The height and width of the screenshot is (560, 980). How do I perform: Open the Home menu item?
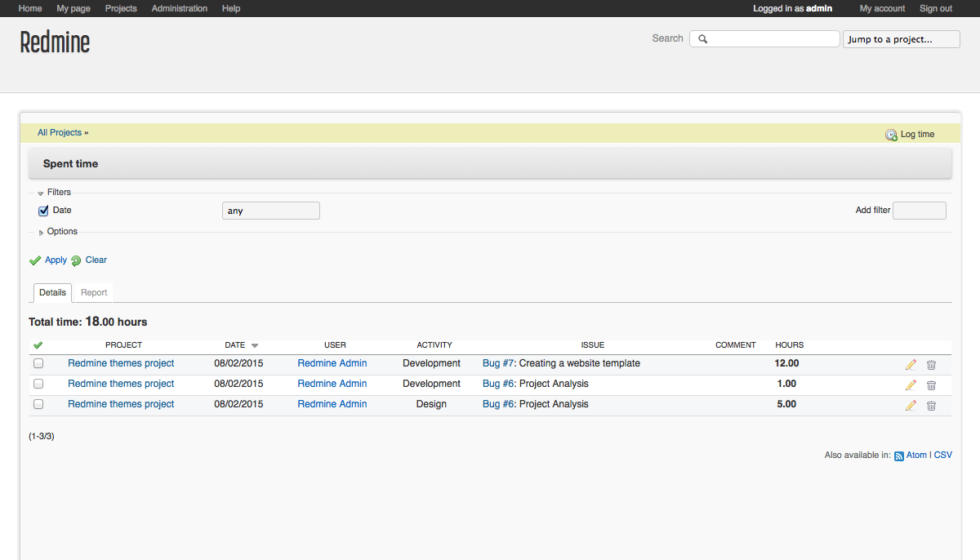(x=30, y=8)
